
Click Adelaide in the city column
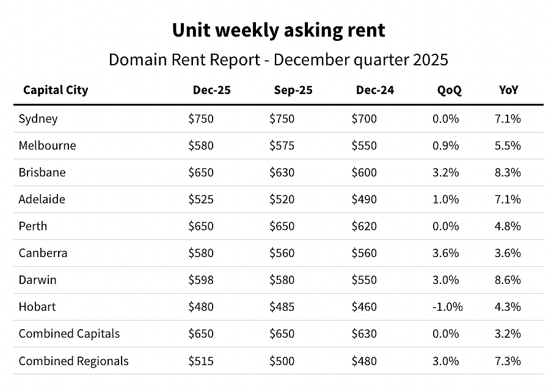tap(42, 199)
